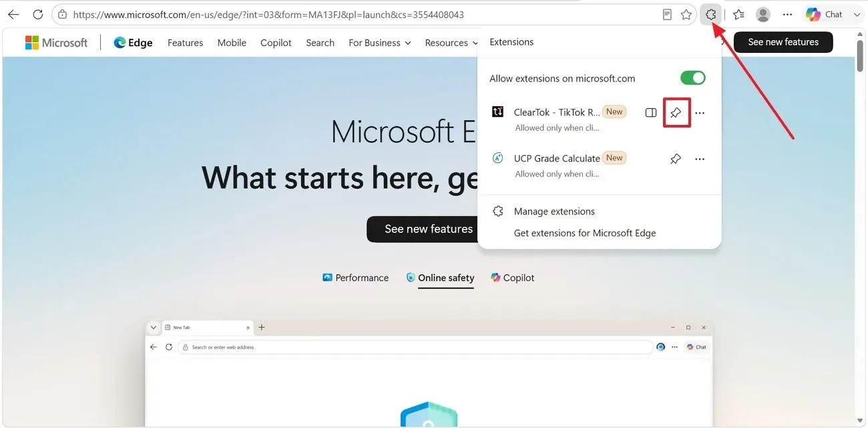Screen dimensions: 868x428
Task: View site information via lock icon
Action: tap(62, 14)
